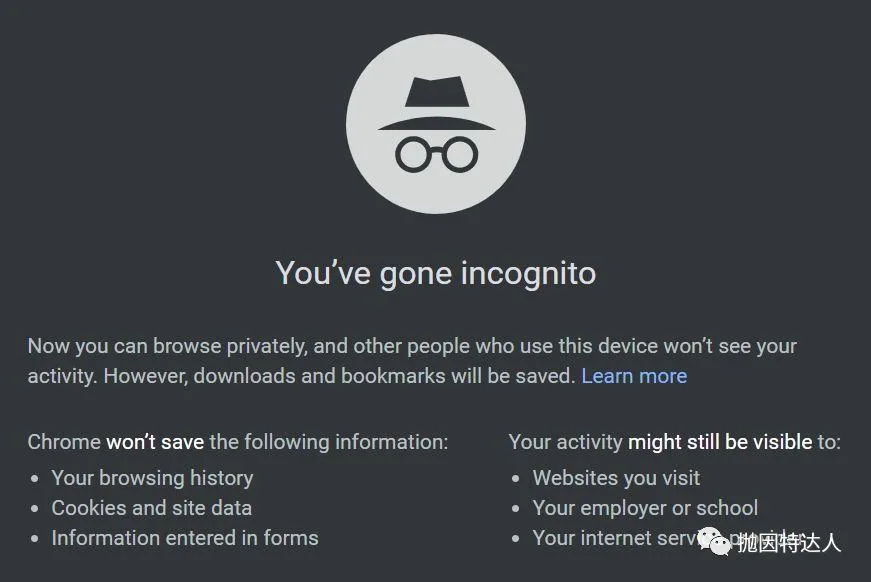
Task: Select "Your employer or school" list item
Action: [x=645, y=508]
